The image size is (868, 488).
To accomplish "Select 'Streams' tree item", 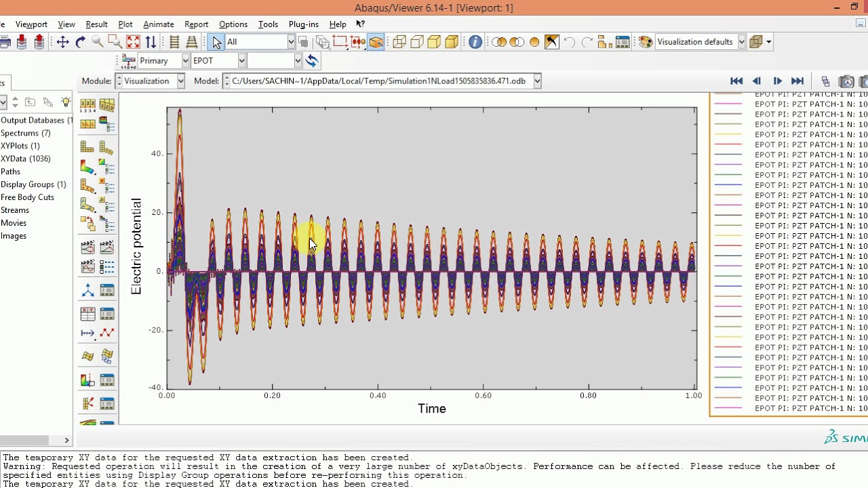I will coord(15,210).
